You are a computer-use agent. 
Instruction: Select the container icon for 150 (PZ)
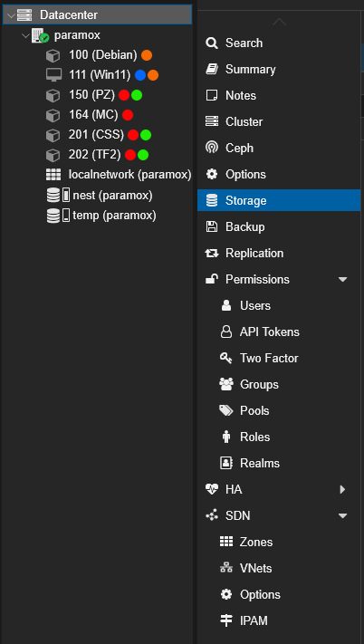[x=53, y=95]
